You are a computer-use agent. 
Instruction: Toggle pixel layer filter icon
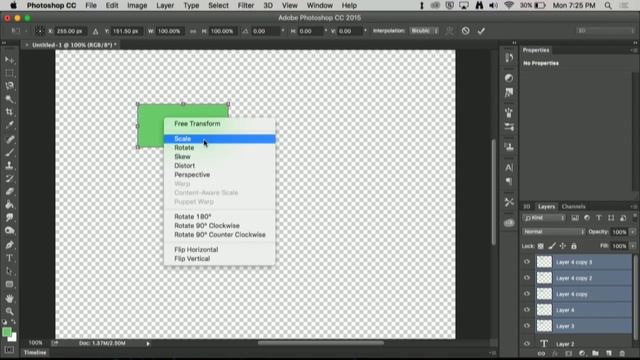(x=575, y=218)
